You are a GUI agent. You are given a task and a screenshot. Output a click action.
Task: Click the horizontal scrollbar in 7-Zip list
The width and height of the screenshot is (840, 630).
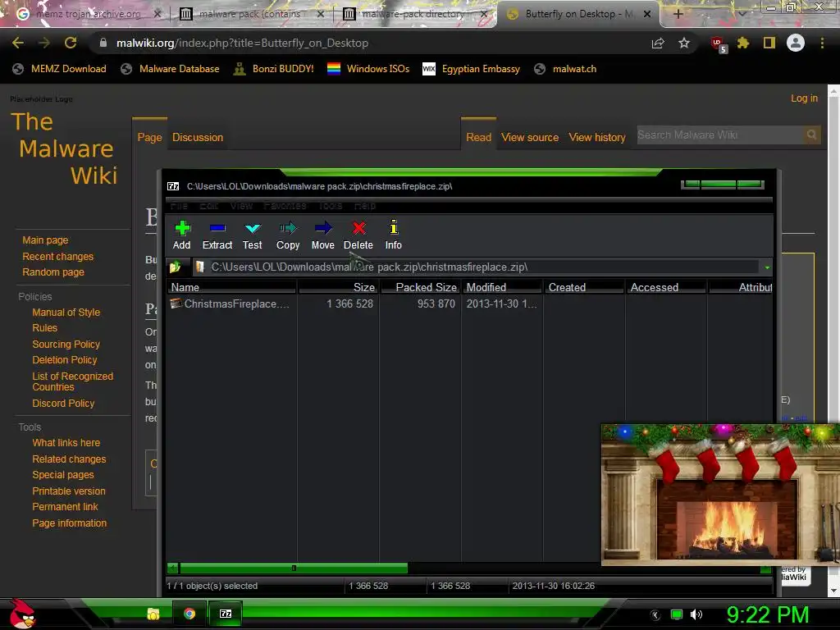click(294, 568)
